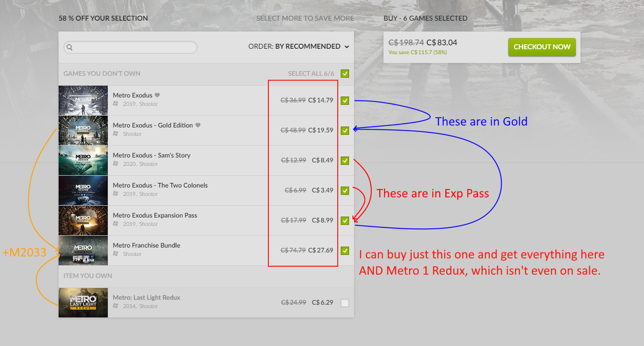644x346 pixels.
Task: Click Windows icon under Metro Franchise Bundle
Action: click(116, 254)
